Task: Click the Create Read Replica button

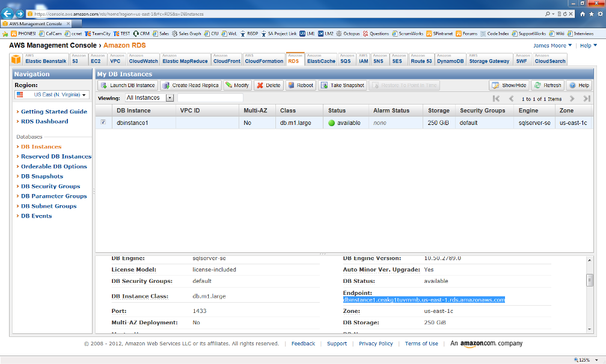Action: pos(191,85)
